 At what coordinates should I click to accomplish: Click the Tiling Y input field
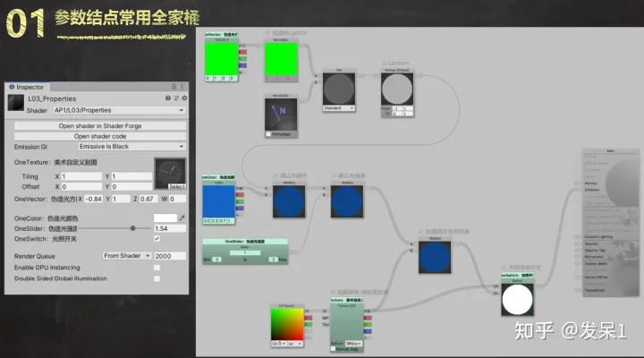pos(131,176)
